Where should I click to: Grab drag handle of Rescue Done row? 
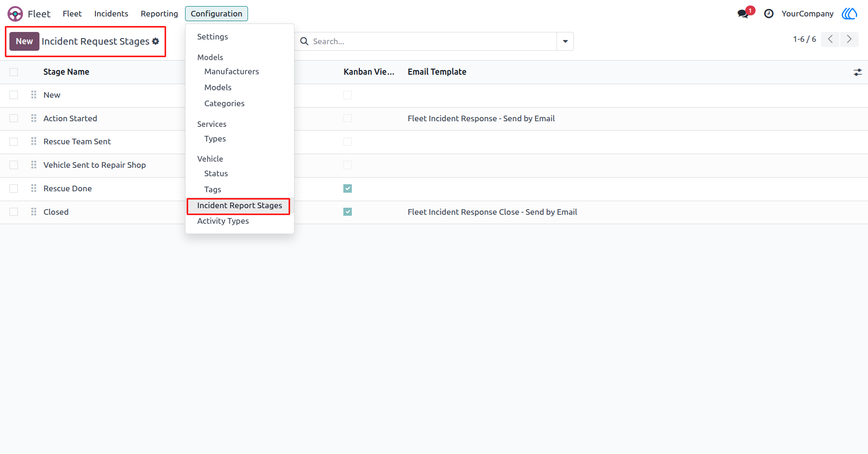[34, 188]
